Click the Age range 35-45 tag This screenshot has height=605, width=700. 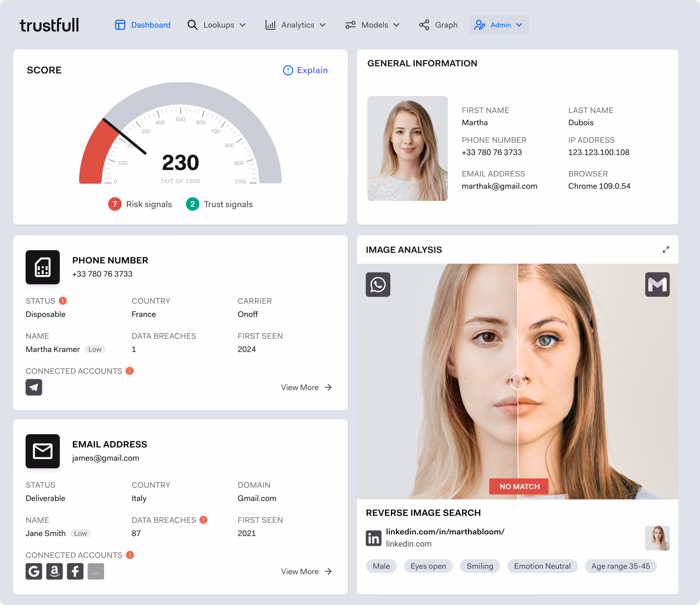click(621, 566)
